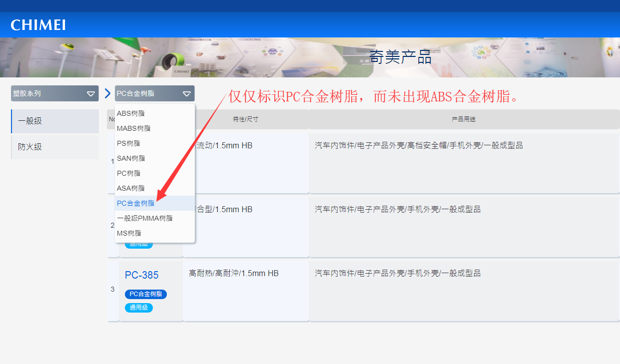Select highlighted PC合金树脂 list option

tap(135, 203)
